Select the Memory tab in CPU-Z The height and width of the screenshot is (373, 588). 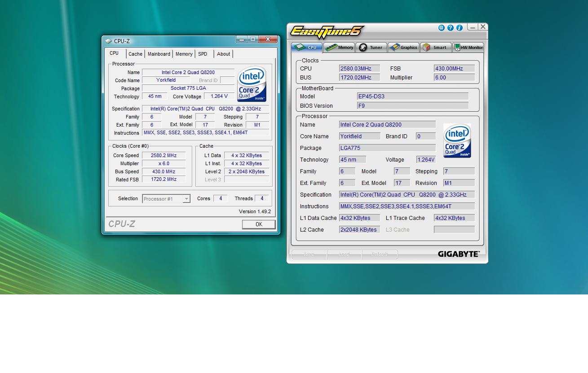point(184,54)
